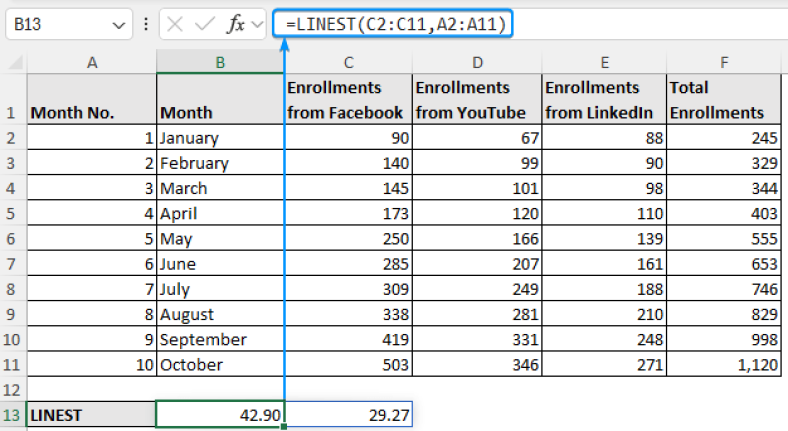Select the 'June' cell
This screenshot has height=431, width=788.
[220, 264]
